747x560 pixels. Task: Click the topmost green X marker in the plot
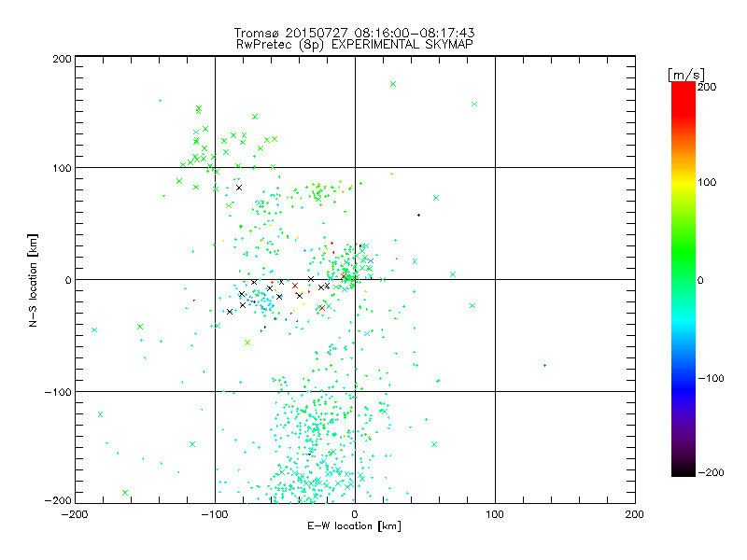(393, 84)
